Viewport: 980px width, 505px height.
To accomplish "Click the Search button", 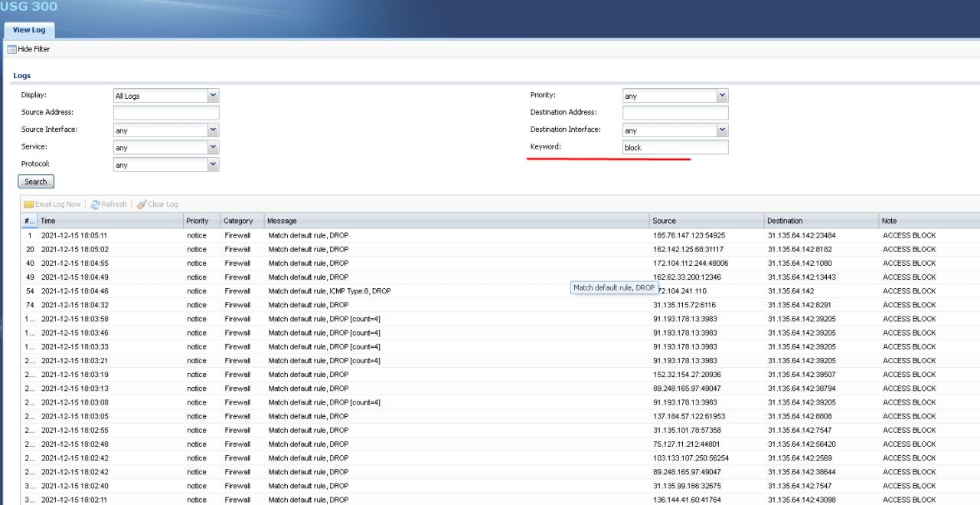I will [x=36, y=182].
